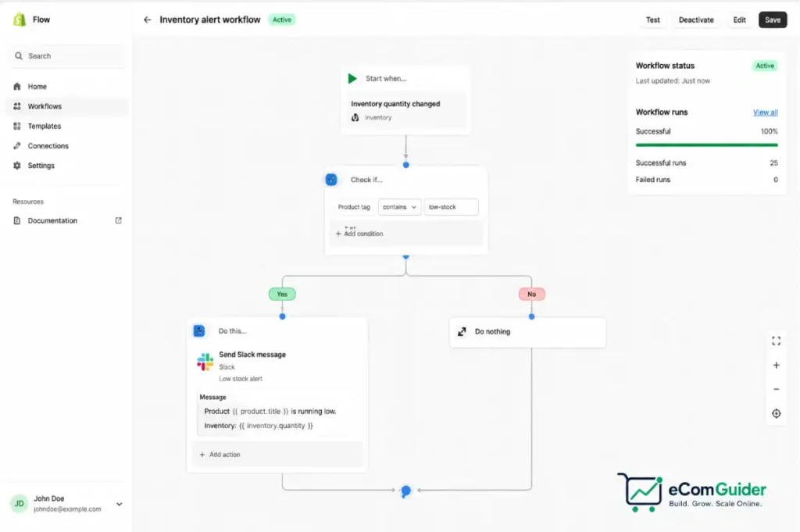Click the Home house icon
800x532 pixels.
[x=17, y=86]
